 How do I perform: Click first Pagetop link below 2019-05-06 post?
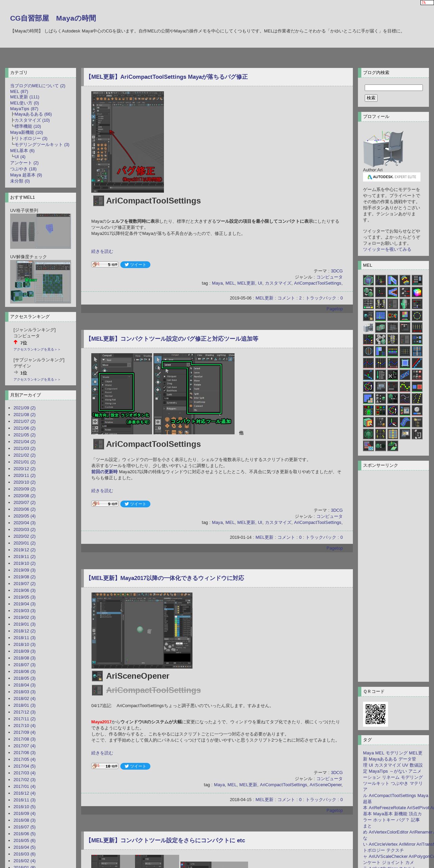(x=335, y=309)
